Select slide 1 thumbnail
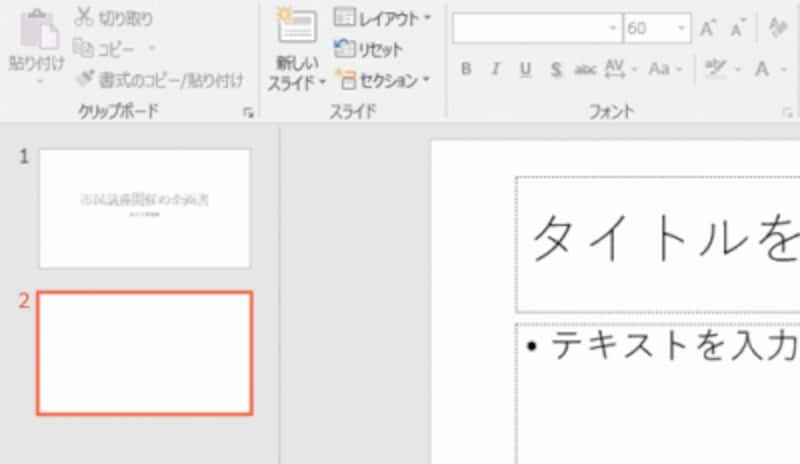The height and width of the screenshot is (464, 800). pos(145,208)
